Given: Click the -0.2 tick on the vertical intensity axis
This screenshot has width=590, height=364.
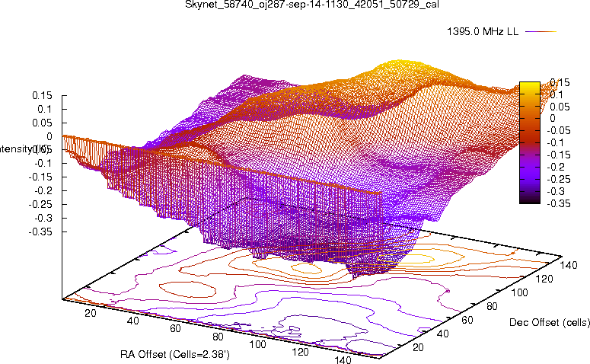Looking at the screenshot, I should [x=43, y=191].
